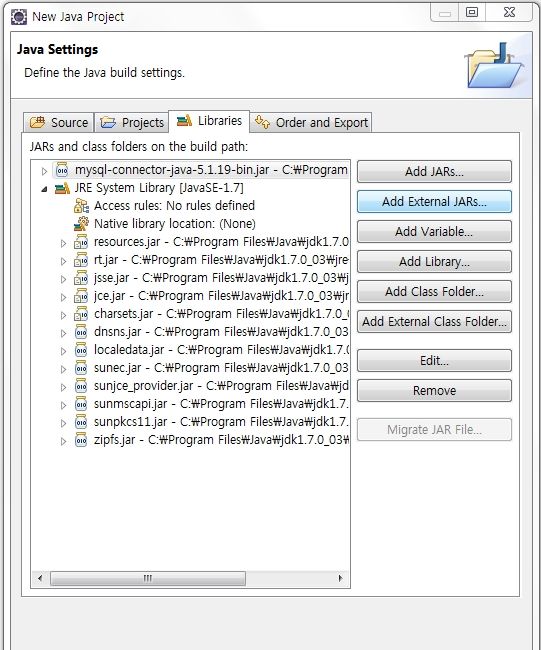Expand the rt.jar node
Image resolution: width=541 pixels, height=650 pixels.
click(x=63, y=261)
